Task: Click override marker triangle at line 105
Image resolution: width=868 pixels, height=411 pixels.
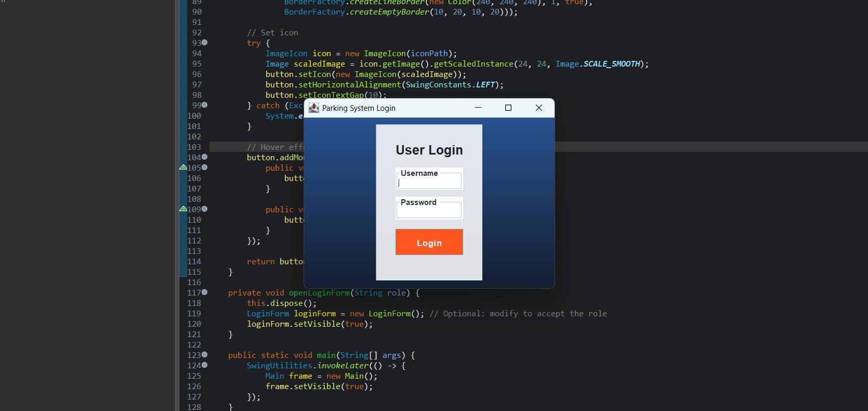Action: (x=183, y=168)
